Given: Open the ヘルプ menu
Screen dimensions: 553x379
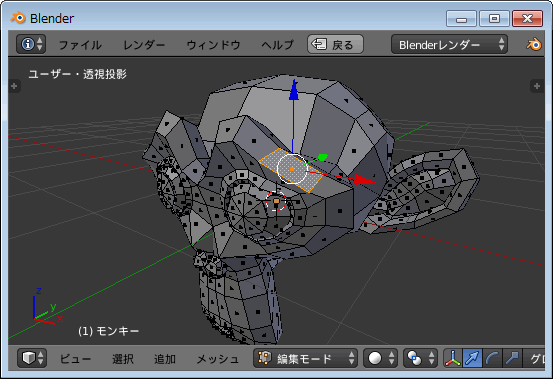Looking at the screenshot, I should 278,45.
